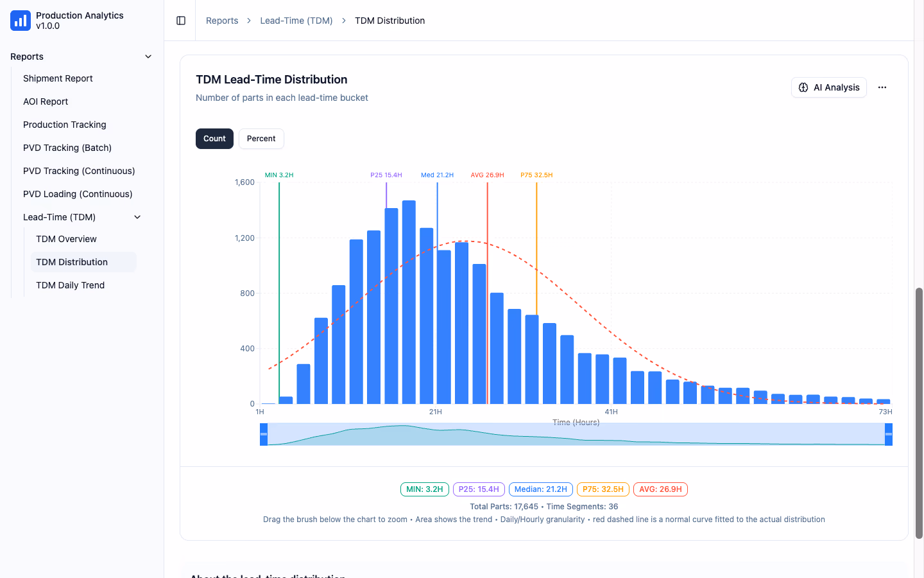Click the tallest histogram bar
This screenshot has height=578, width=924.
(x=409, y=302)
